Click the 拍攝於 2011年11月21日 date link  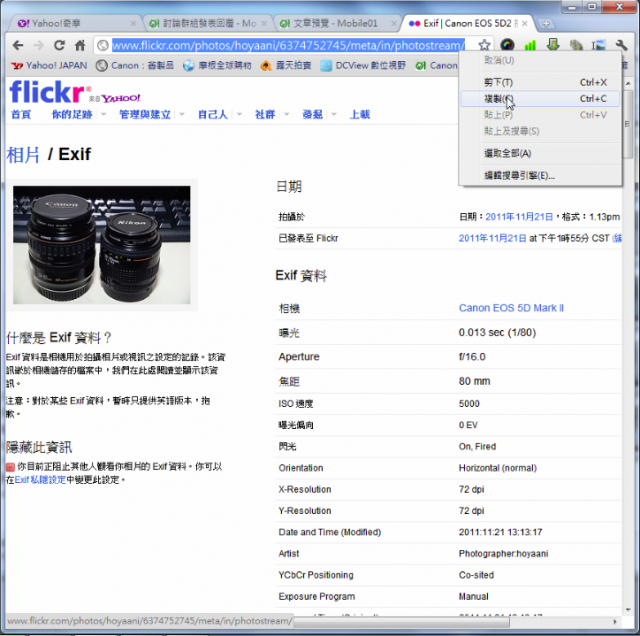[x=519, y=217]
